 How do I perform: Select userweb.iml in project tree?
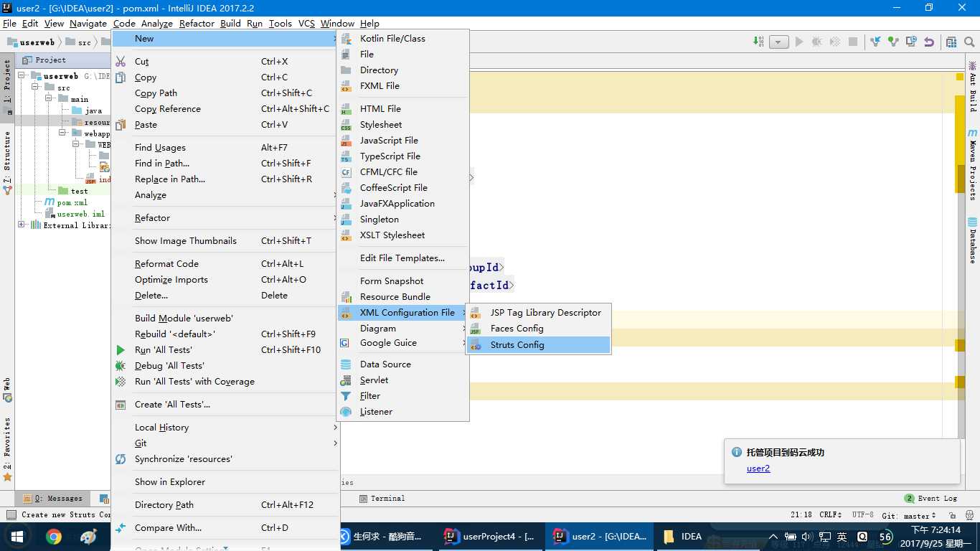pos(75,214)
